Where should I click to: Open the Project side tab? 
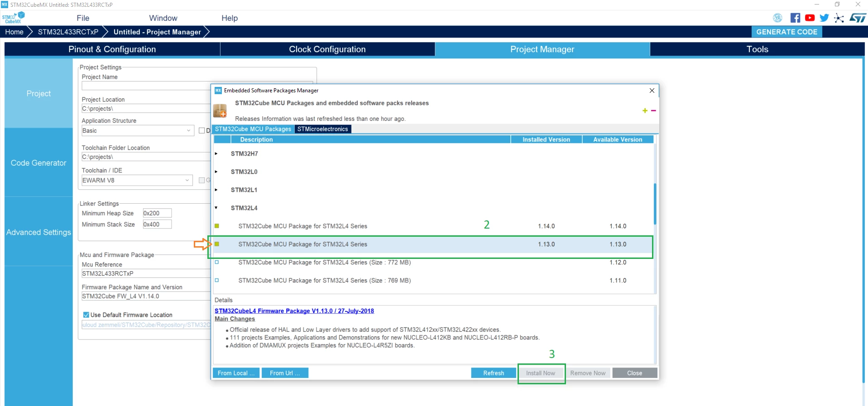tap(38, 93)
